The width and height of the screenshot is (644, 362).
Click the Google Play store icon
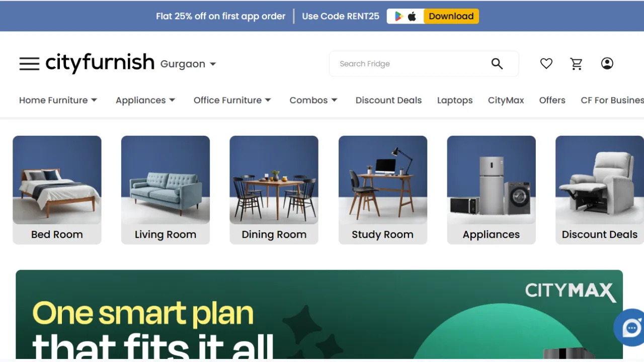pos(399,16)
